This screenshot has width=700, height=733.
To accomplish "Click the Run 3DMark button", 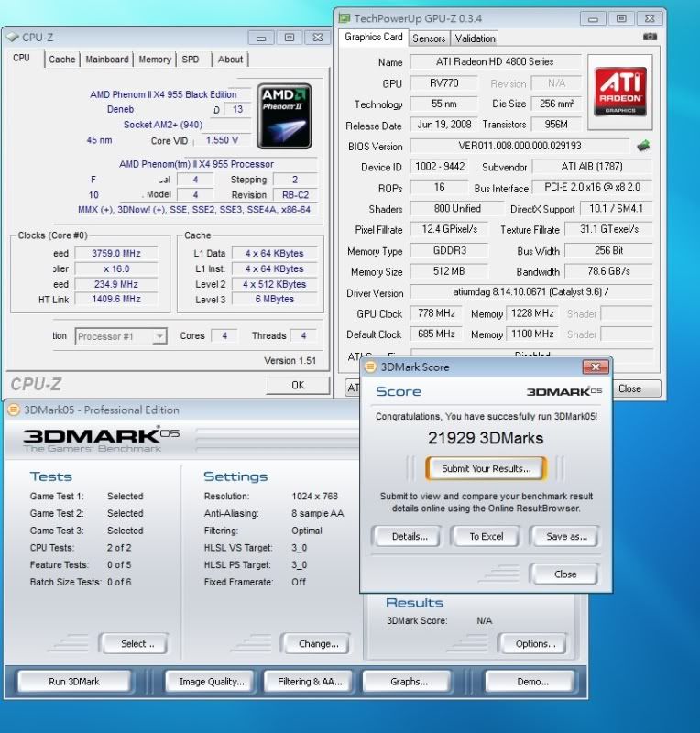I will pos(74,682).
